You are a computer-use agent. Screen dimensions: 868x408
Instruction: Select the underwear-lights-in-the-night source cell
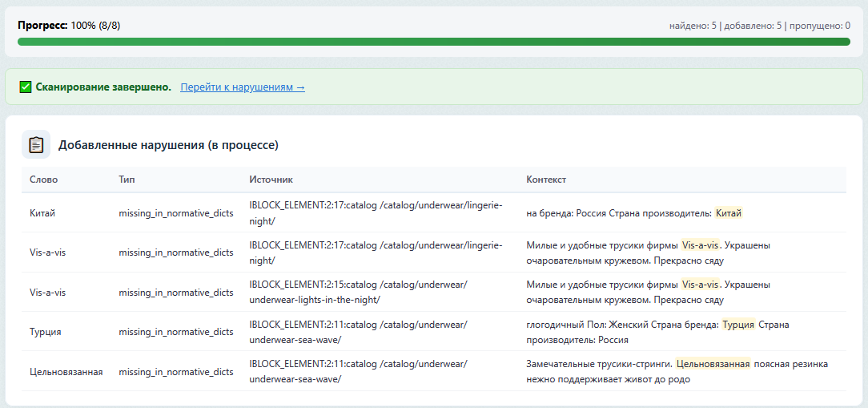(x=358, y=292)
